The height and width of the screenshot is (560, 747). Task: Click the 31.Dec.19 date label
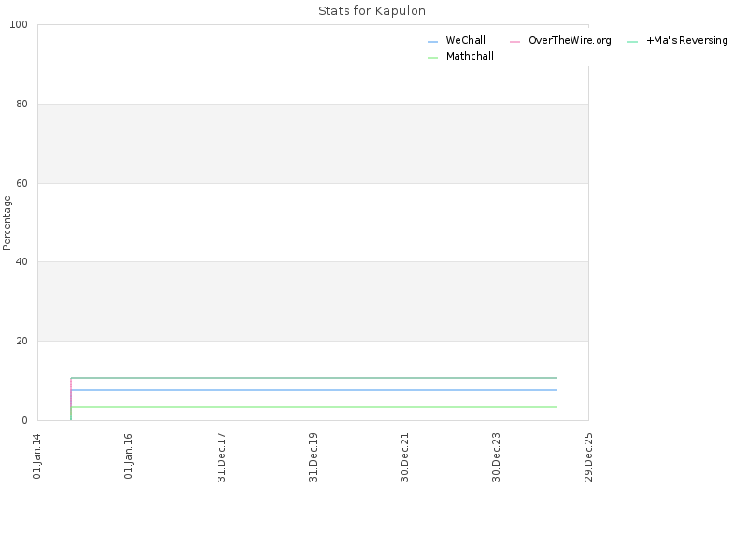(x=313, y=457)
